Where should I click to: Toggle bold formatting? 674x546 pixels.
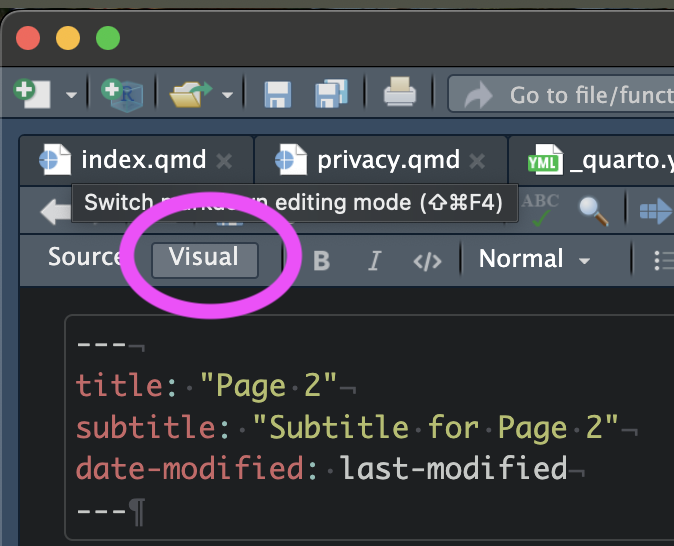pyautogui.click(x=321, y=261)
